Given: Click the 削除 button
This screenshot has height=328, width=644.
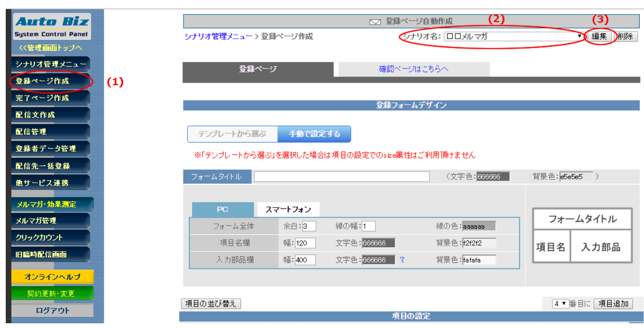Looking at the screenshot, I should coord(626,36).
